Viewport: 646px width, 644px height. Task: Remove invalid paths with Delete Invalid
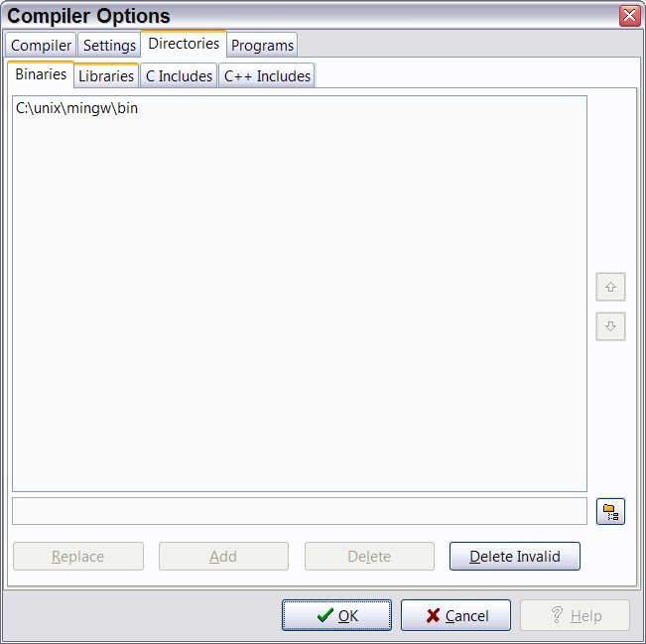pyautogui.click(x=515, y=557)
